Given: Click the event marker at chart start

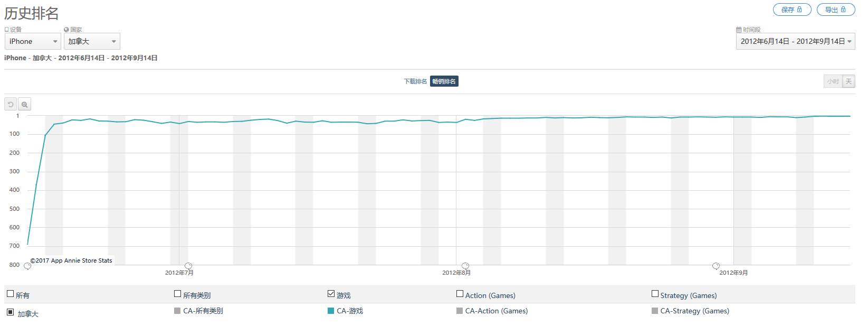Looking at the screenshot, I should pyautogui.click(x=27, y=266).
